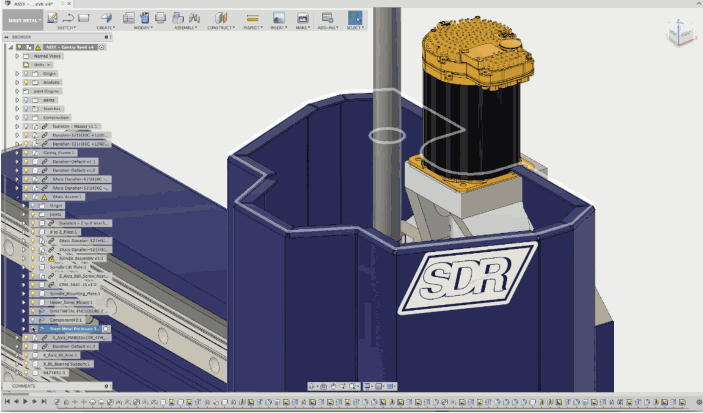Click the Add-Ins scripts icon
This screenshot has width=703, height=413.
329,17
